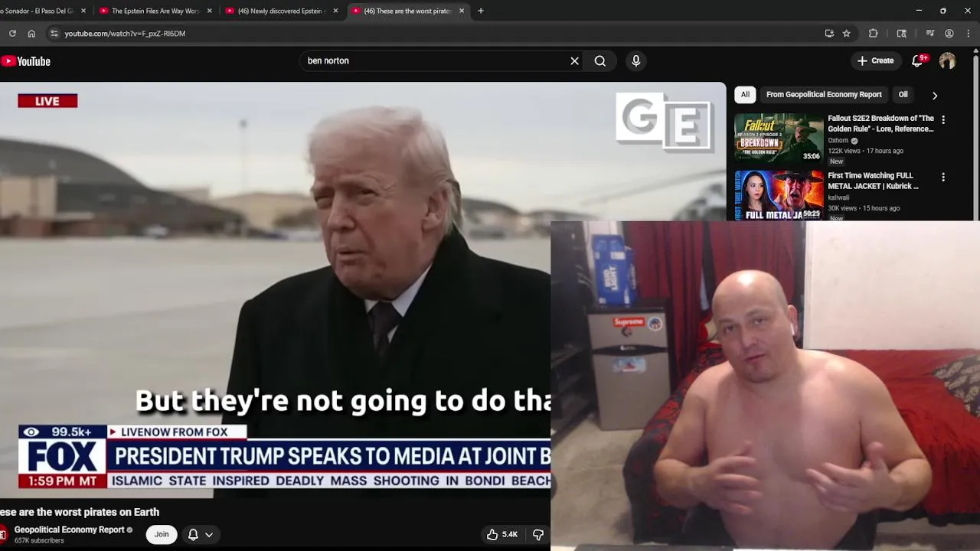This screenshot has width=980, height=551.
Task: Click the Create button
Action: [875, 60]
